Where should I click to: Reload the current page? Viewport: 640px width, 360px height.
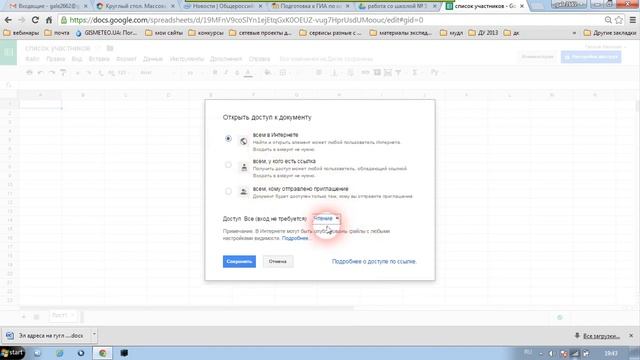coord(35,20)
